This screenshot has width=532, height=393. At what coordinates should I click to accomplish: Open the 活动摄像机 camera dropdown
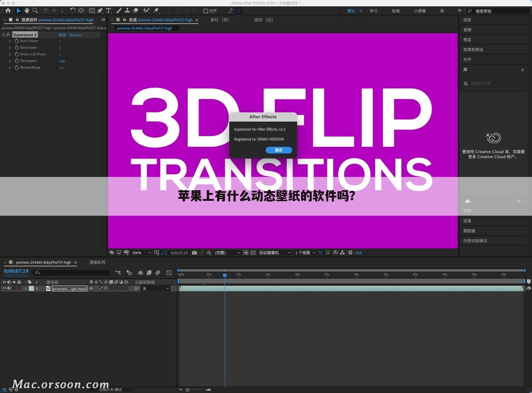tap(275, 253)
